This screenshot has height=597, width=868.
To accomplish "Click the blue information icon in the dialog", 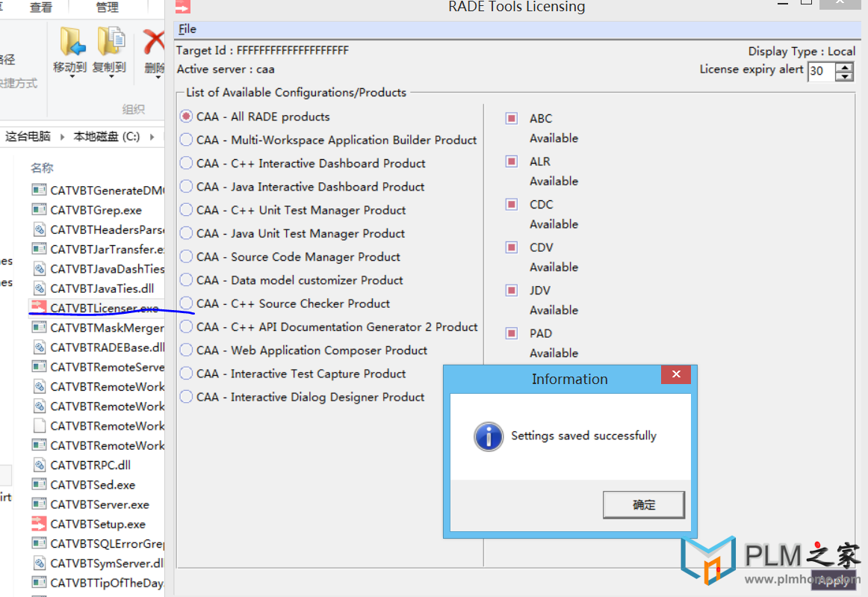I will pyautogui.click(x=489, y=436).
